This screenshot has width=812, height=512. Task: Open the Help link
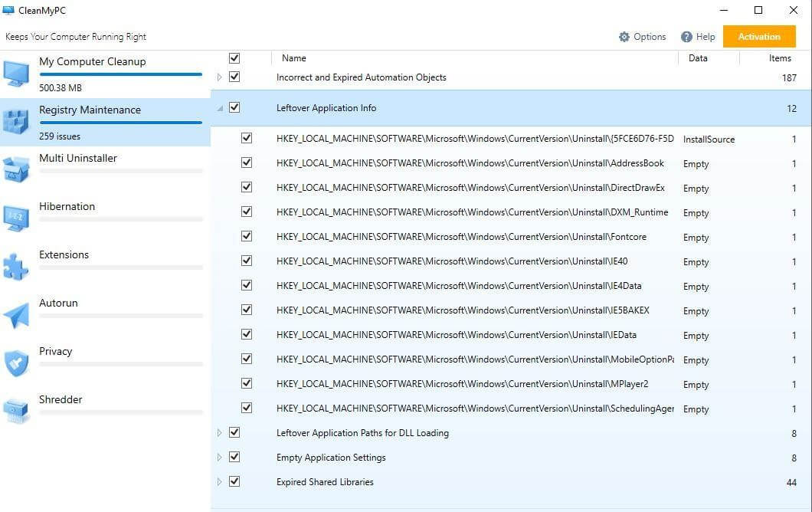[x=698, y=37]
